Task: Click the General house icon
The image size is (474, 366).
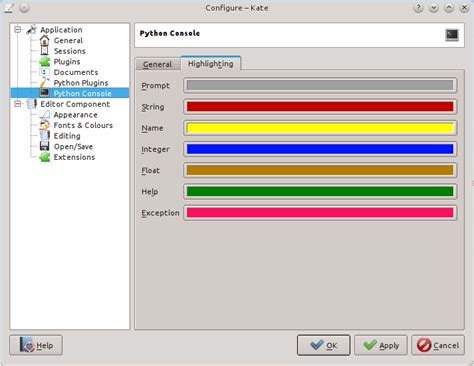Action: (x=44, y=40)
